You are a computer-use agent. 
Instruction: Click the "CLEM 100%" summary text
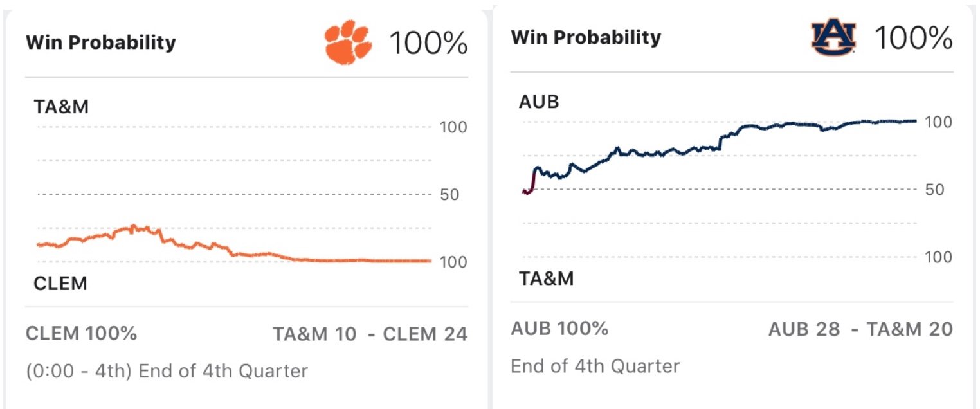[81, 334]
